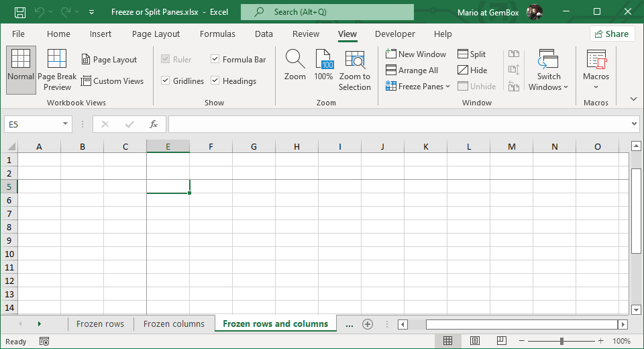Click the Split panes icon
This screenshot has height=349, width=644.
[463, 54]
